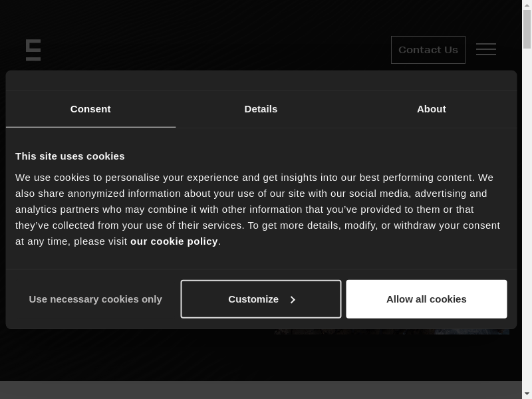Screen dimensions: 532x399
Task: Click the Contact Us button
Action: click(x=428, y=50)
